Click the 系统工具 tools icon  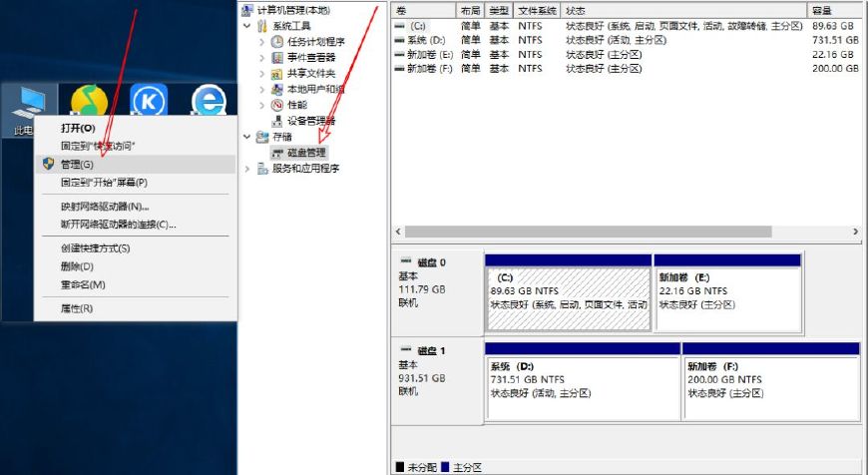click(x=262, y=26)
